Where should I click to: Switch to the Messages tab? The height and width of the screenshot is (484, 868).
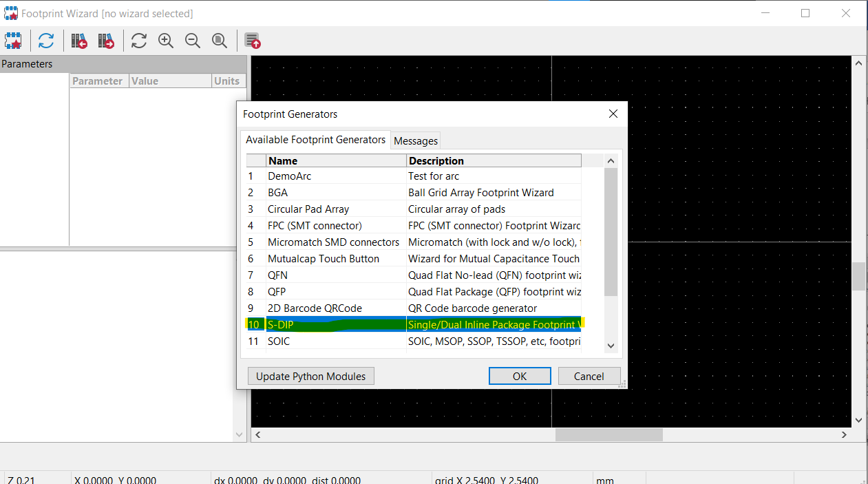pos(416,140)
